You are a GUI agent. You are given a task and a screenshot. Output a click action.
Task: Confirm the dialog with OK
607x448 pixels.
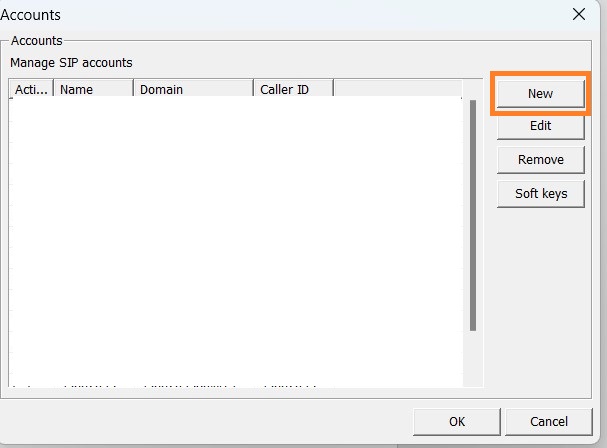point(456,421)
